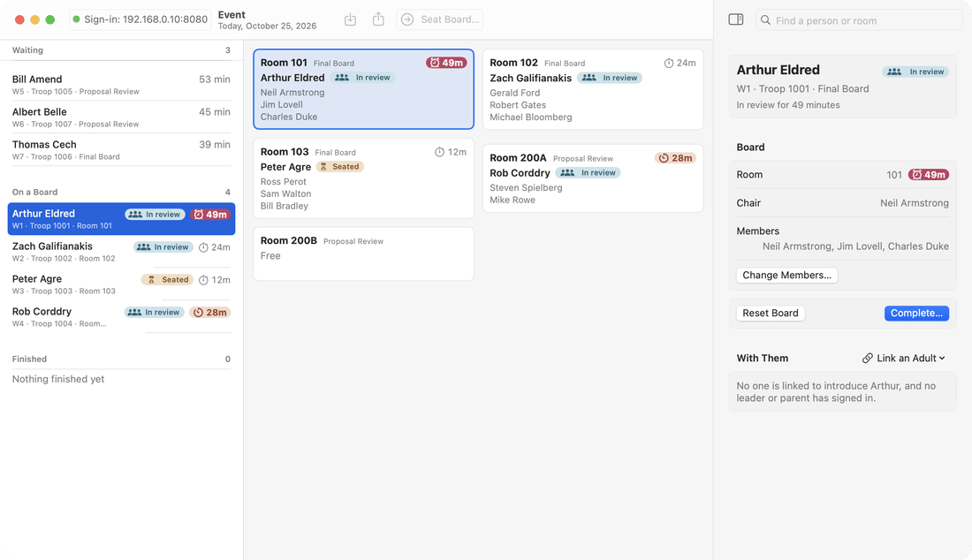Click the Finished section header
Screen dimensions: 972x560
tap(122, 359)
